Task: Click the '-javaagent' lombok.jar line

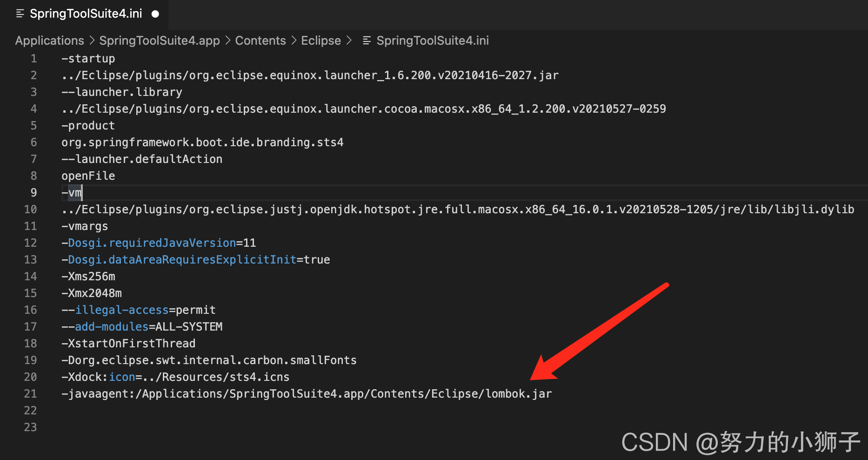Action: (307, 394)
